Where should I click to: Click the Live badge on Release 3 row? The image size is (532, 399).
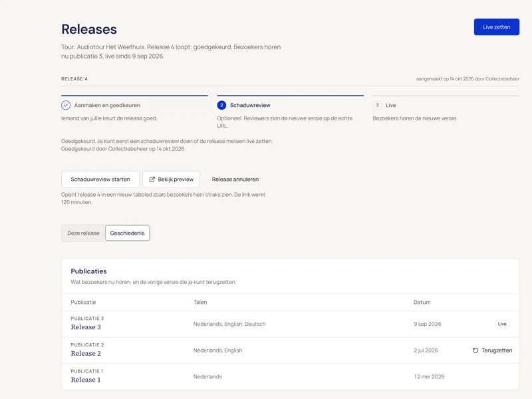pyautogui.click(x=502, y=324)
